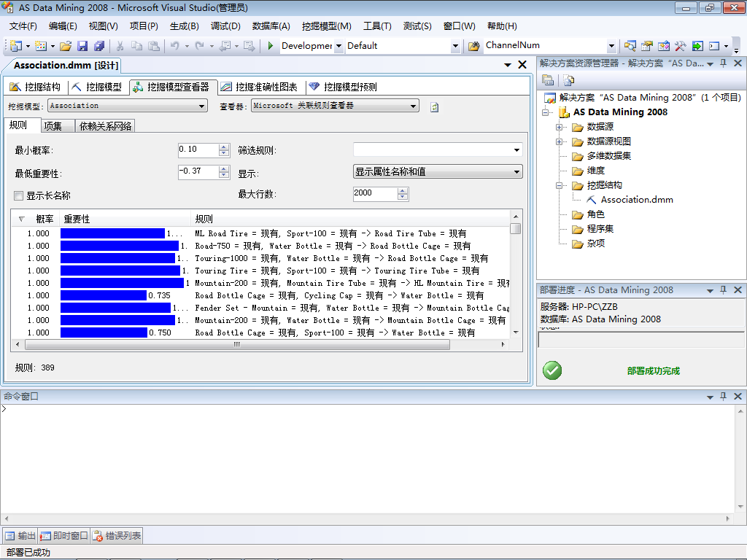
Task: Sort rules by the 重要性 column header
Action: (x=125, y=219)
